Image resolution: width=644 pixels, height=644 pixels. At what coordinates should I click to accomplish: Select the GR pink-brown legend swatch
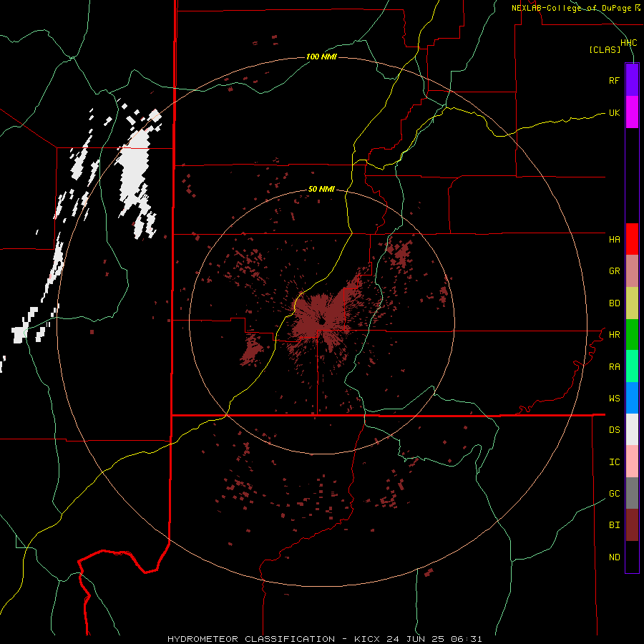(x=632, y=271)
